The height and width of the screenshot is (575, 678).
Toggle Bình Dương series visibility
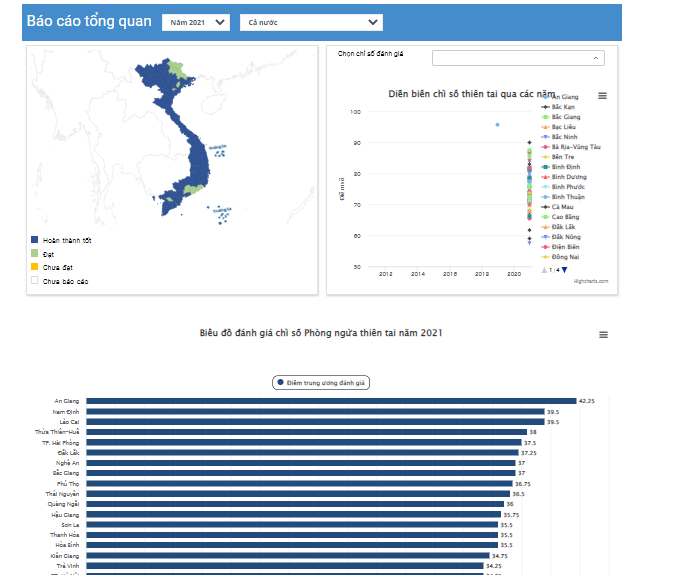tap(568, 177)
